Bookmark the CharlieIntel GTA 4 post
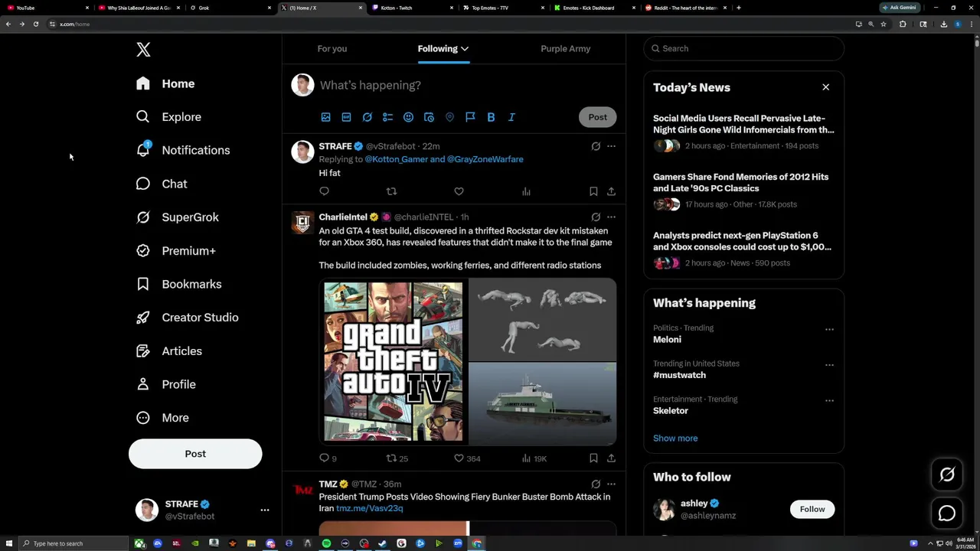This screenshot has height=551, width=980. point(593,458)
